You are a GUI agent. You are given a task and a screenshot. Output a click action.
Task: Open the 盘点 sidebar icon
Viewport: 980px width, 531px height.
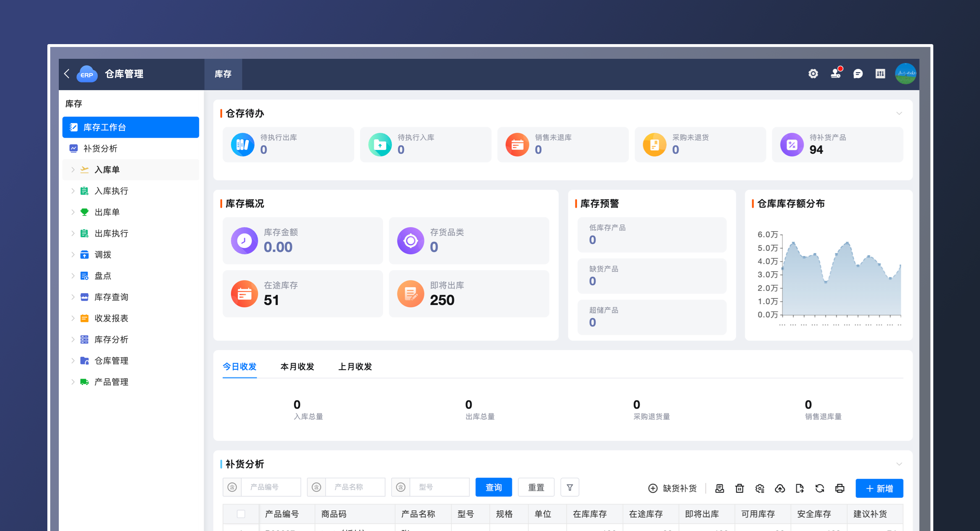pos(85,276)
